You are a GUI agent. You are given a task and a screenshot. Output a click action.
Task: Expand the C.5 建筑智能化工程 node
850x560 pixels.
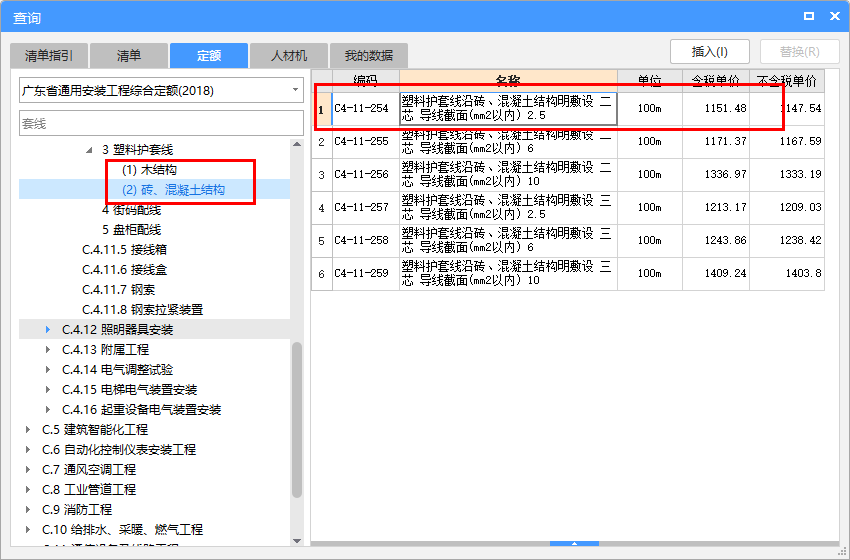tap(28, 430)
